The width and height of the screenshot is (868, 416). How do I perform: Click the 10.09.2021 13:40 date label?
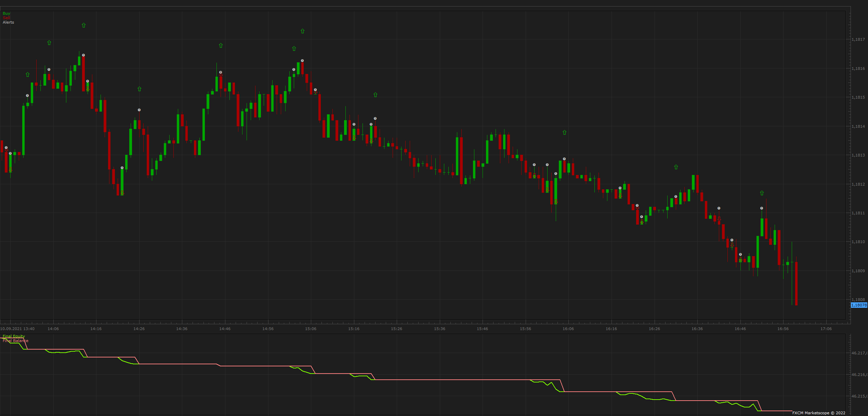click(17, 329)
